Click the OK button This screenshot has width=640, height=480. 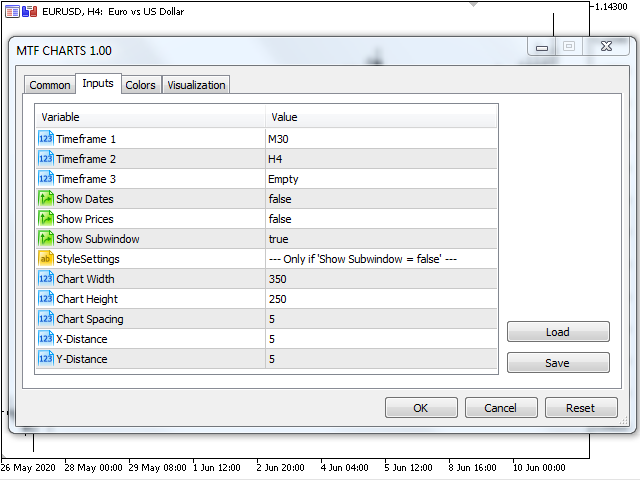(421, 408)
